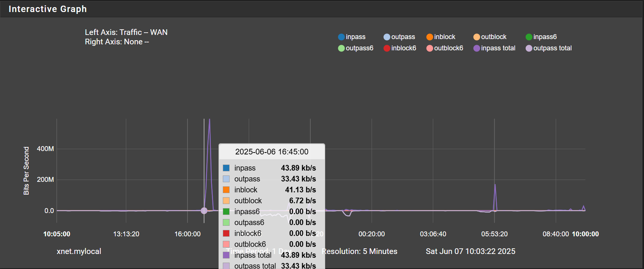Click the 05:53:20 time axis label
644x269 pixels.
494,234
